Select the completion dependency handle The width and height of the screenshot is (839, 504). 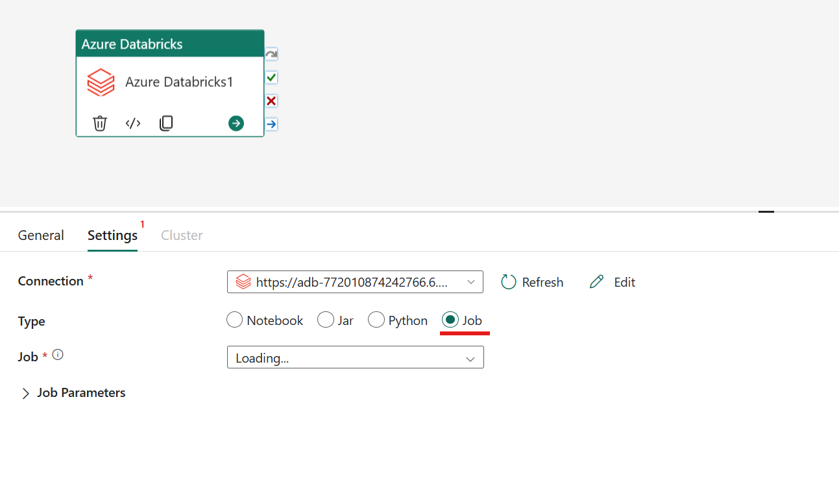point(271,124)
